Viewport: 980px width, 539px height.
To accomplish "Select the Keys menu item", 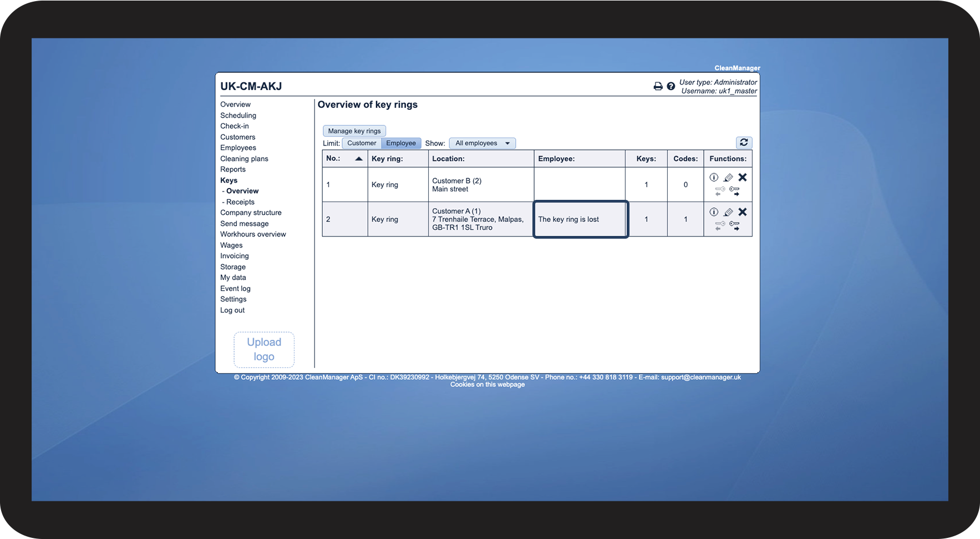I will point(229,180).
